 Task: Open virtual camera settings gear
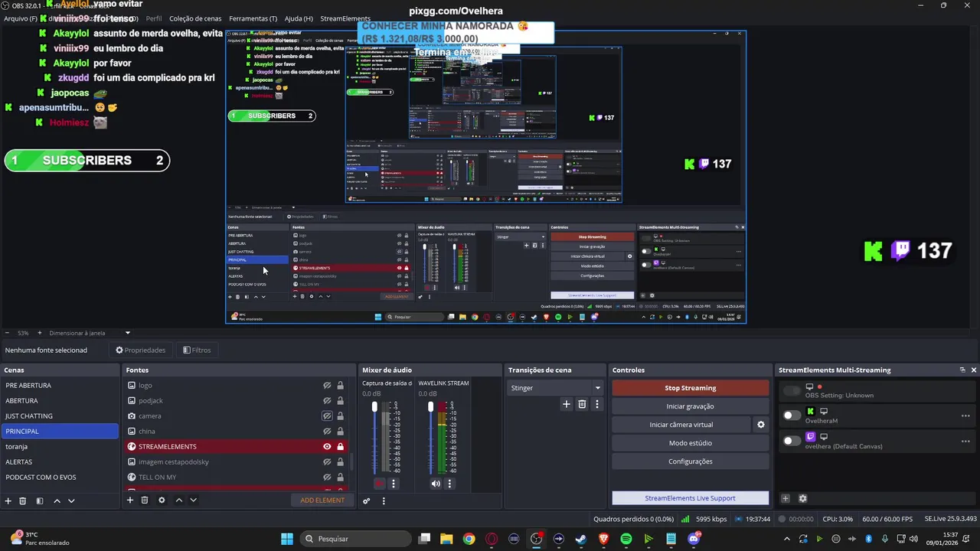pyautogui.click(x=761, y=425)
